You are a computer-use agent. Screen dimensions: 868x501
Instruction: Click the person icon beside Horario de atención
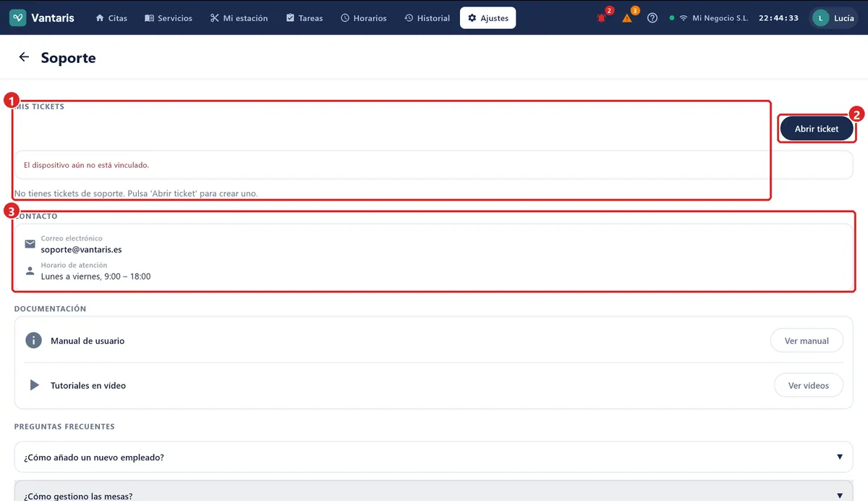pyautogui.click(x=30, y=271)
